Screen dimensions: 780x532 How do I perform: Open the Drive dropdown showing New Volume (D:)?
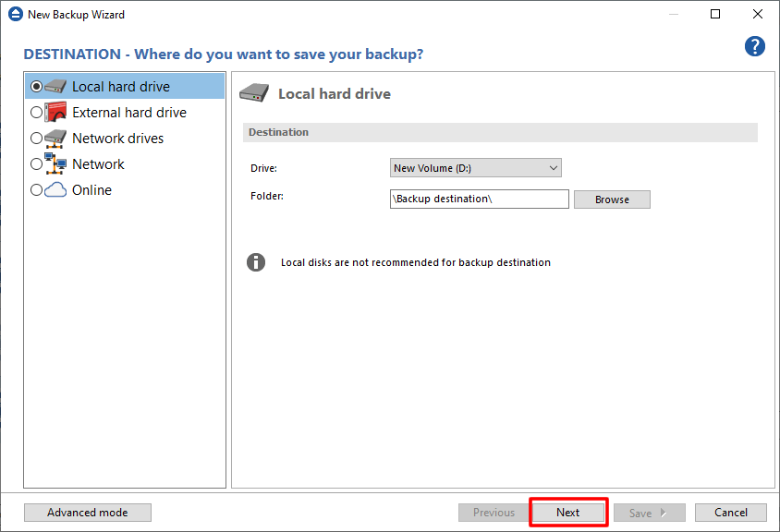(x=475, y=168)
